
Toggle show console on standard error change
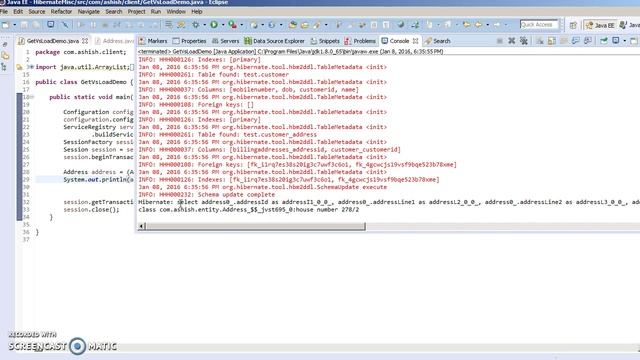point(588,41)
